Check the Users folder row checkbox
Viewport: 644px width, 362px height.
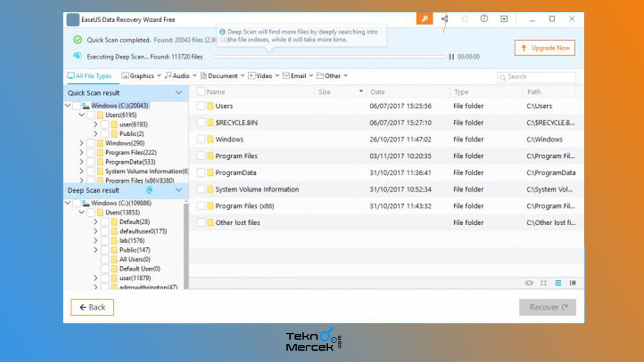click(201, 106)
